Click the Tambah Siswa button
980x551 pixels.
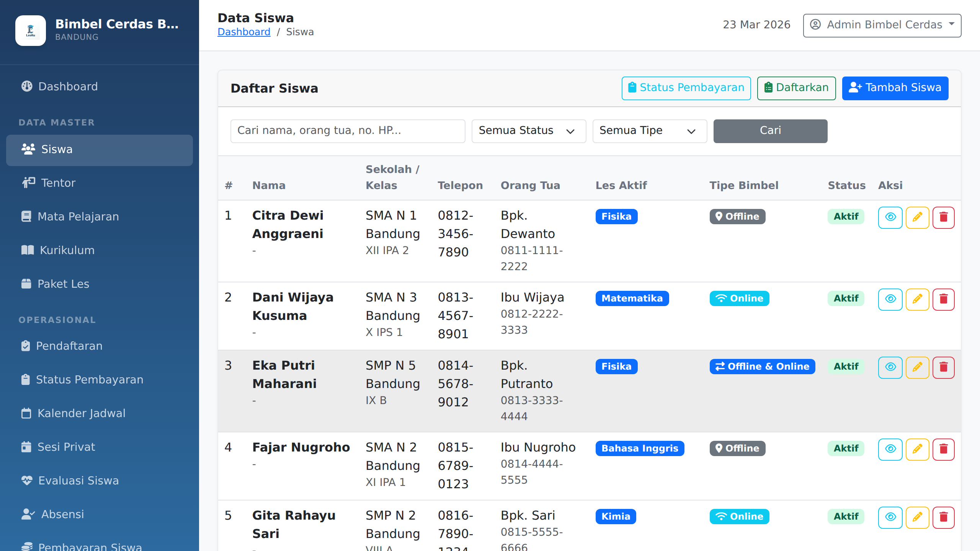tap(895, 88)
